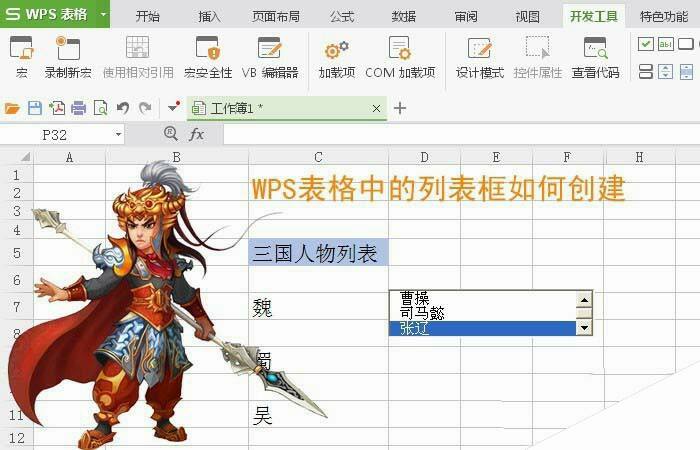Viewport: 700px width, 450px height.
Task: Insert a checkbox control from ribbon
Action: (x=646, y=44)
